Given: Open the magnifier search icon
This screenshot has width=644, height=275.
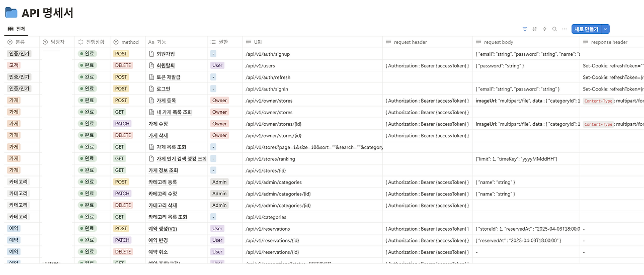Looking at the screenshot, I should point(554,29).
